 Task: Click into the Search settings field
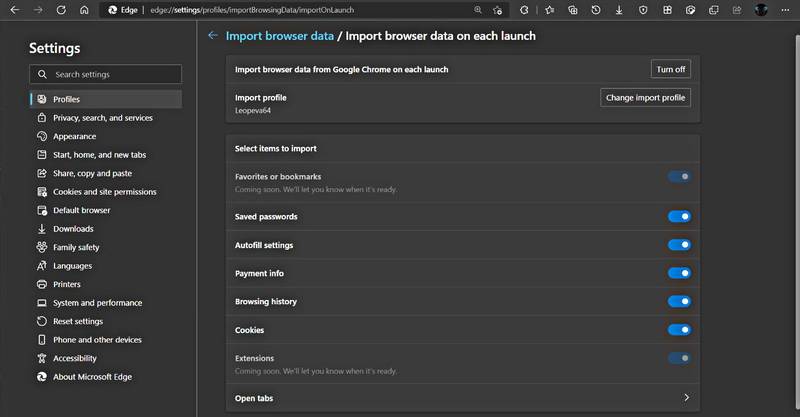tap(106, 74)
